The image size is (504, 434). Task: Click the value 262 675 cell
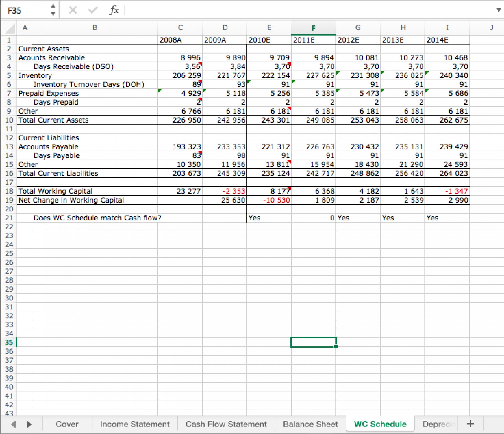pos(447,120)
